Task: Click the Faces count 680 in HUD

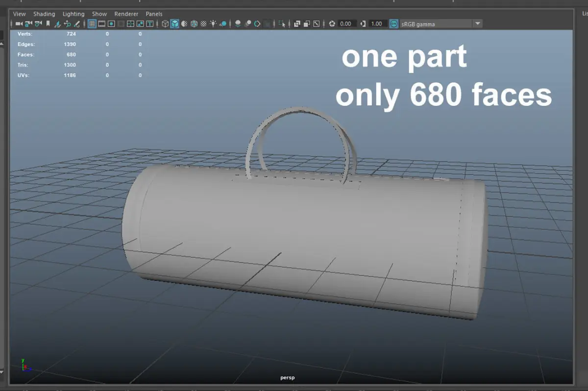Action: coord(71,54)
